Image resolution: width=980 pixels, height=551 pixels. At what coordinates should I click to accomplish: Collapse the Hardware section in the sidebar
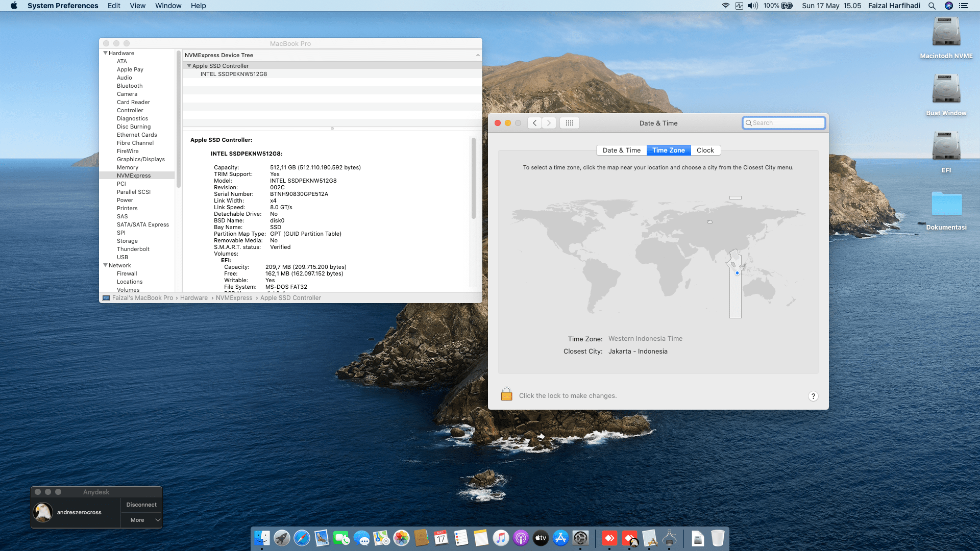pos(105,53)
